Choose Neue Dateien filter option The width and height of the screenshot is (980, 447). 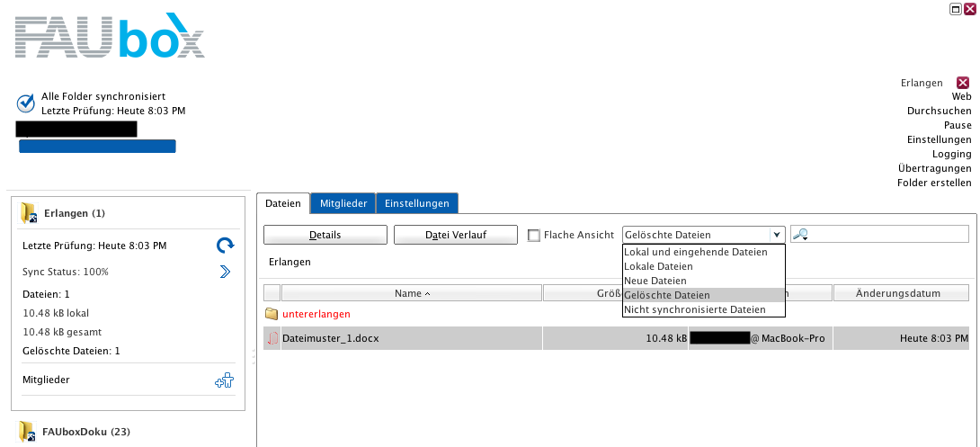point(703,281)
